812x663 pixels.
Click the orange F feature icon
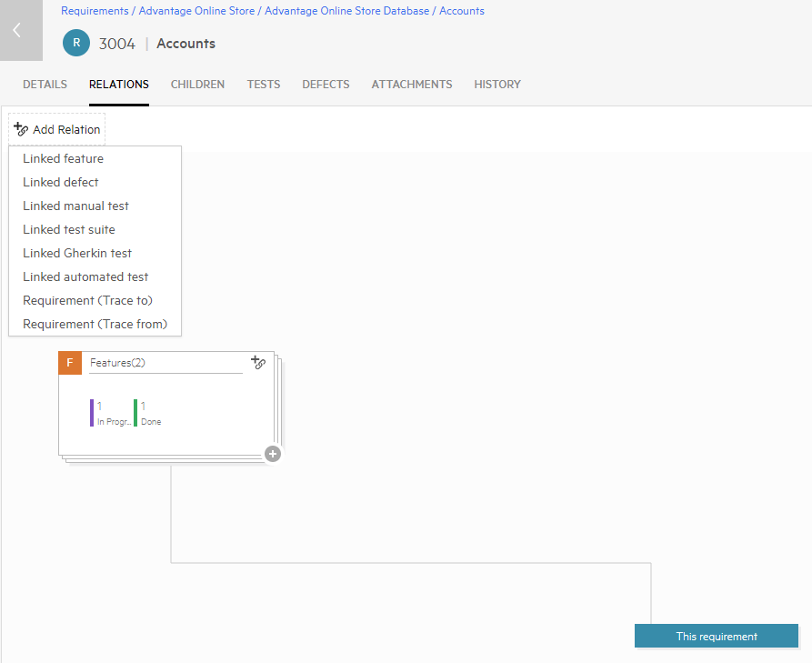point(70,363)
